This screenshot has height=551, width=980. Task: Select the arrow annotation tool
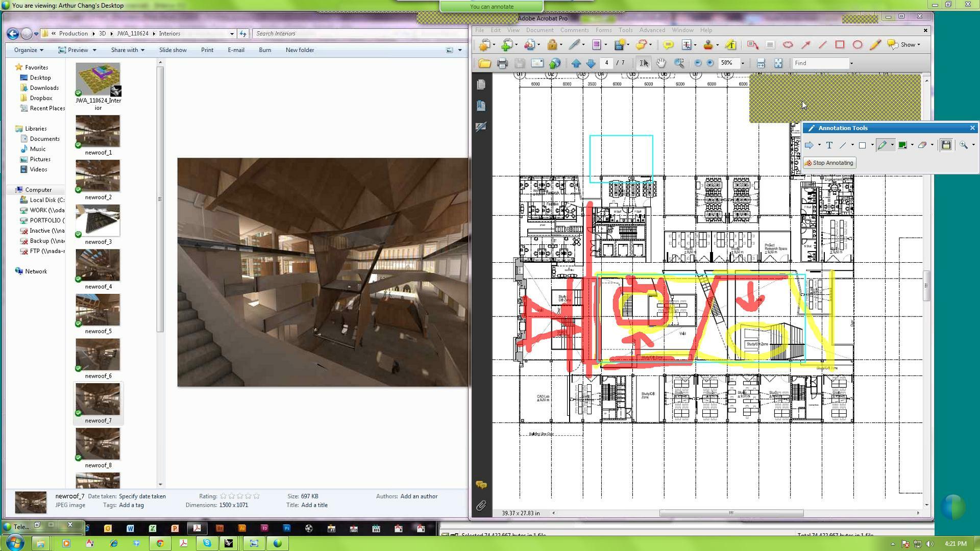809,145
